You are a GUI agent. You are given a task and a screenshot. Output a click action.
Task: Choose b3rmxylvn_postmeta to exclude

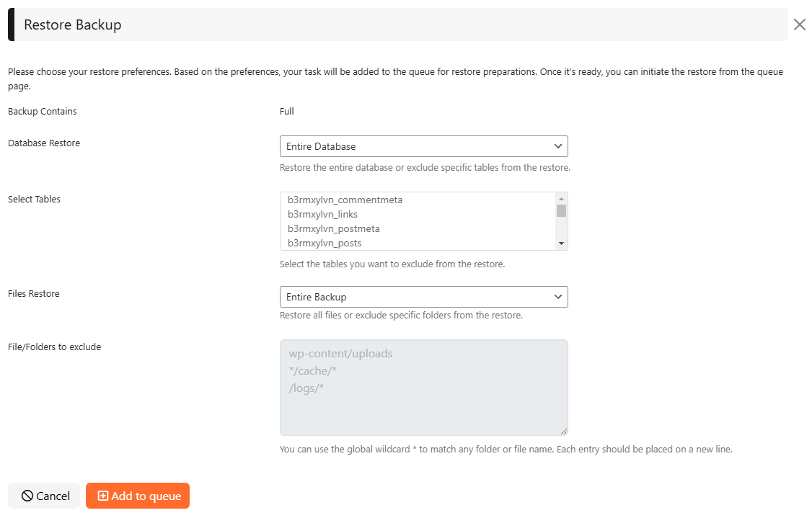(333, 228)
